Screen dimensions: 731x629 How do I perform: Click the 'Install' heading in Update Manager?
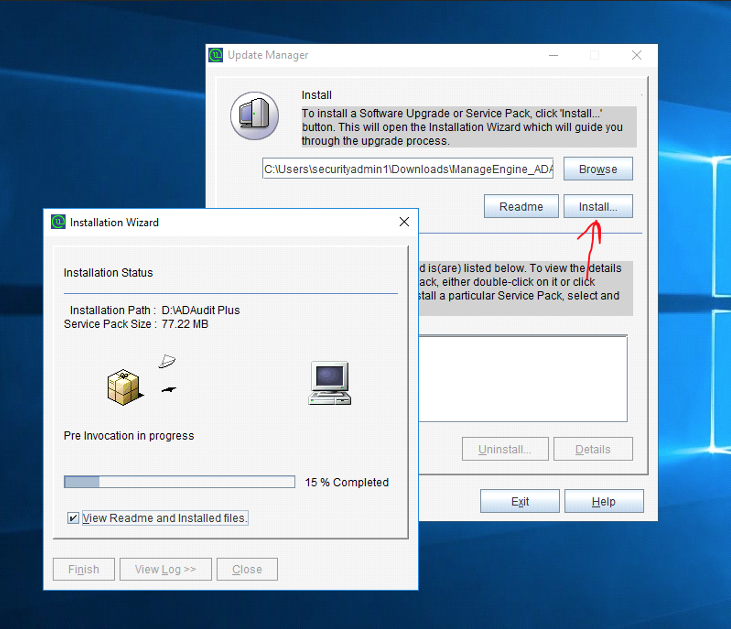coord(317,95)
